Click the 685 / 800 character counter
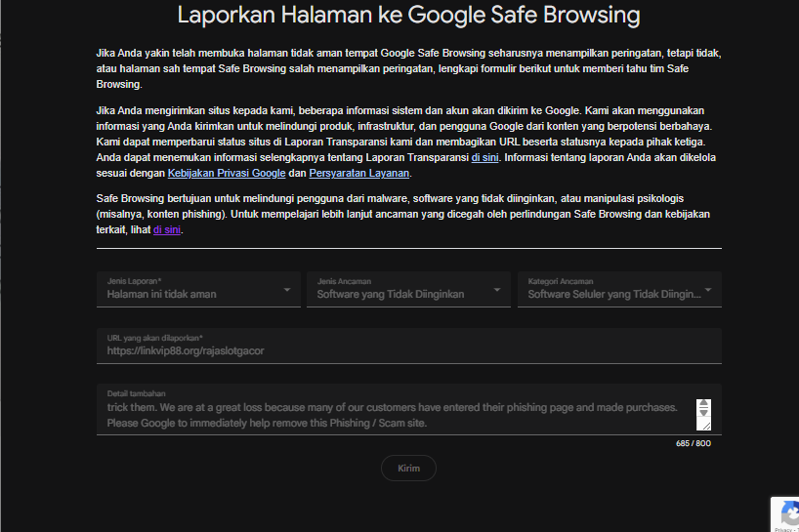799x532 pixels. (x=693, y=443)
